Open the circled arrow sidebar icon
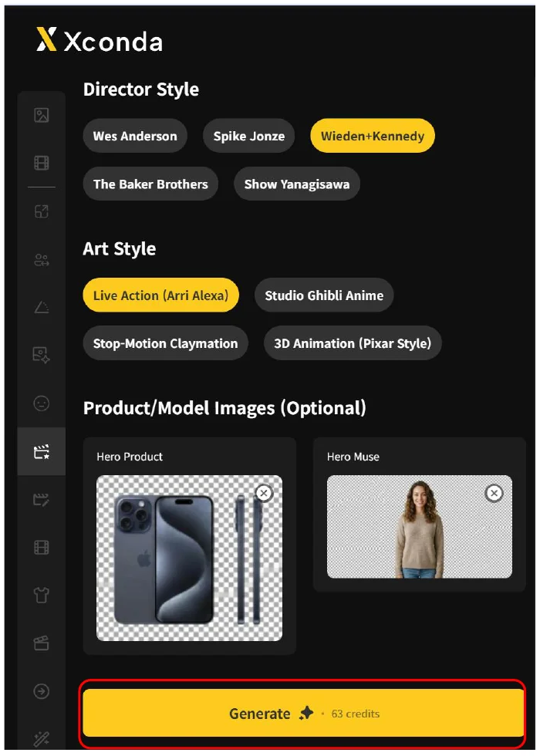Viewport: 540px width, 756px height. [42, 691]
